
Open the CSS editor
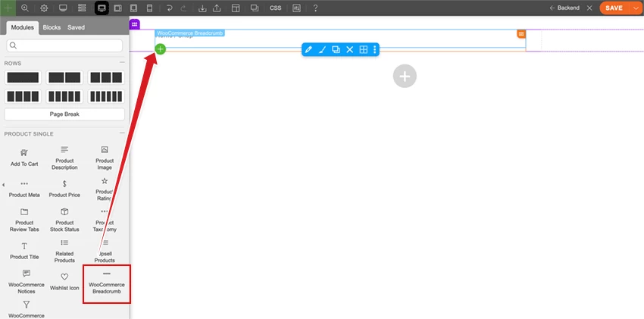(x=276, y=8)
